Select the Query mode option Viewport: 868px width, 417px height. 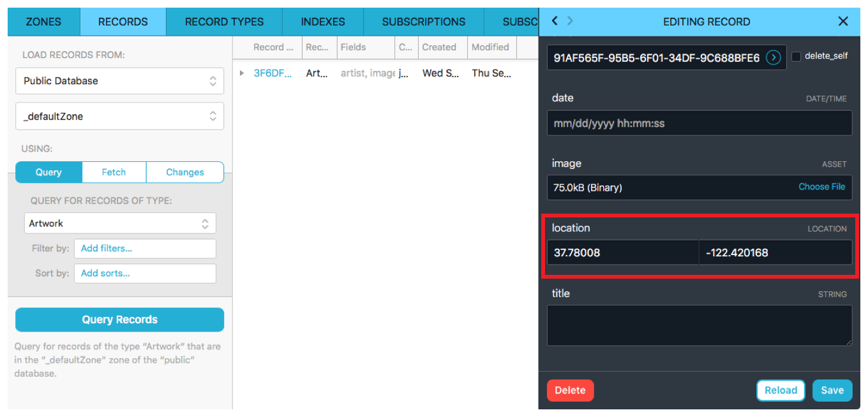coord(49,172)
